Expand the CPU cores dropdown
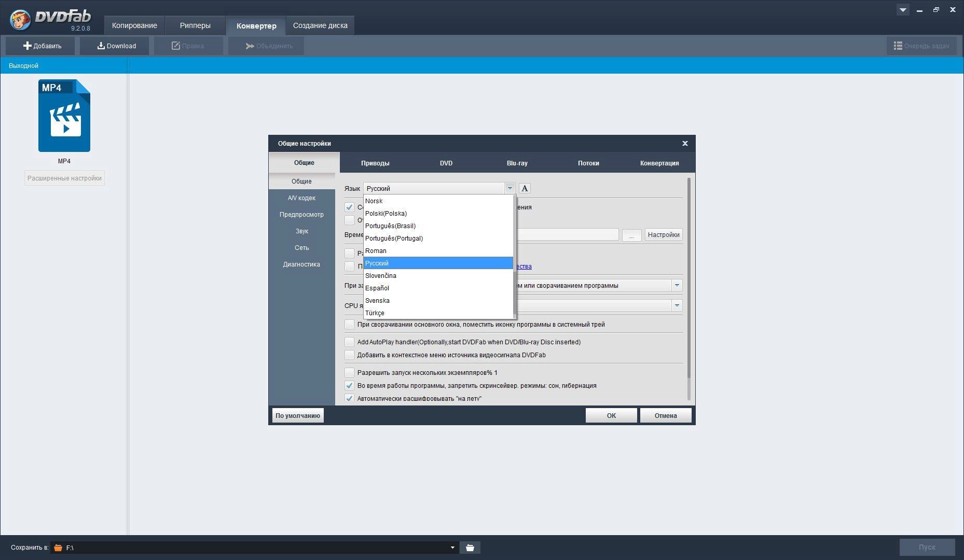 (677, 305)
